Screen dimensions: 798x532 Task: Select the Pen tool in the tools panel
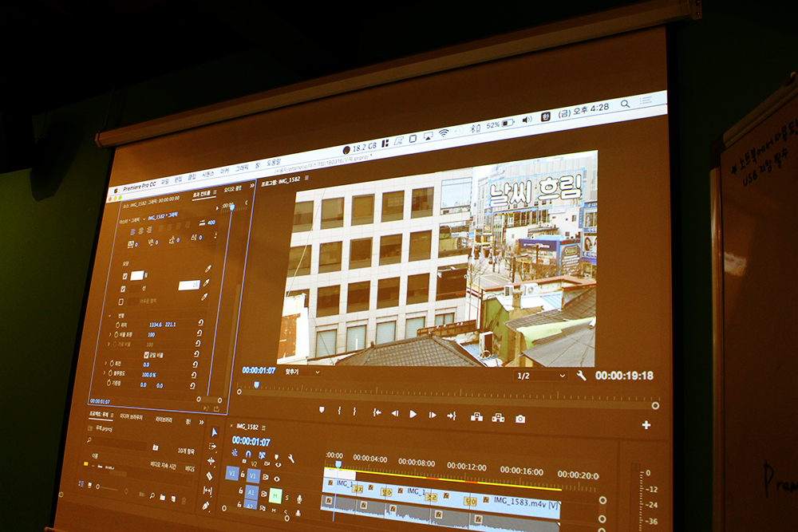pyautogui.click(x=206, y=506)
